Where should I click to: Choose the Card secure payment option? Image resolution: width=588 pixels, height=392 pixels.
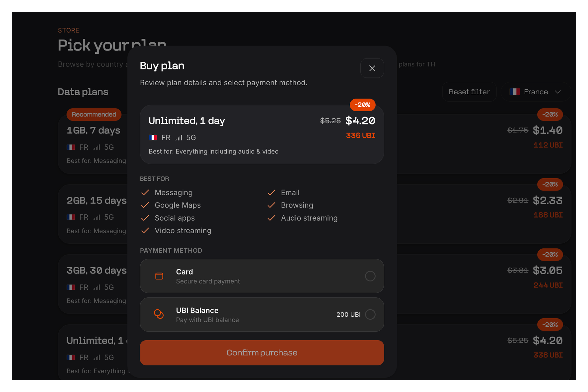tap(261, 276)
